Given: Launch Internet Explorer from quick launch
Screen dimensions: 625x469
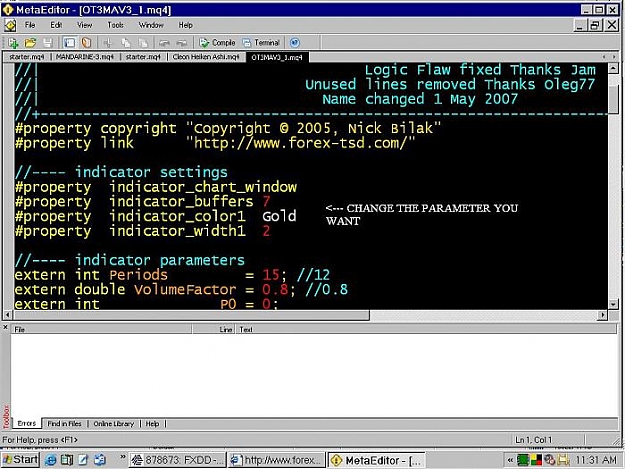Looking at the screenshot, I should [x=51, y=460].
